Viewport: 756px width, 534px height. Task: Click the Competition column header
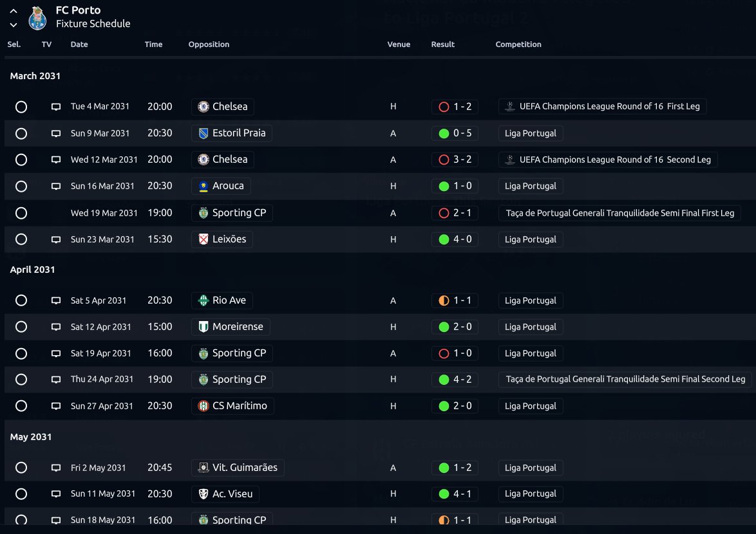coord(518,44)
